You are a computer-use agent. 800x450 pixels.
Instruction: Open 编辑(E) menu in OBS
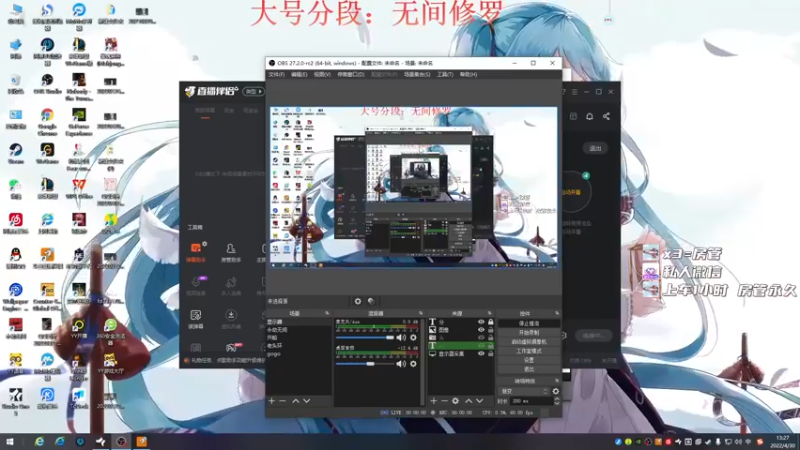pos(299,74)
